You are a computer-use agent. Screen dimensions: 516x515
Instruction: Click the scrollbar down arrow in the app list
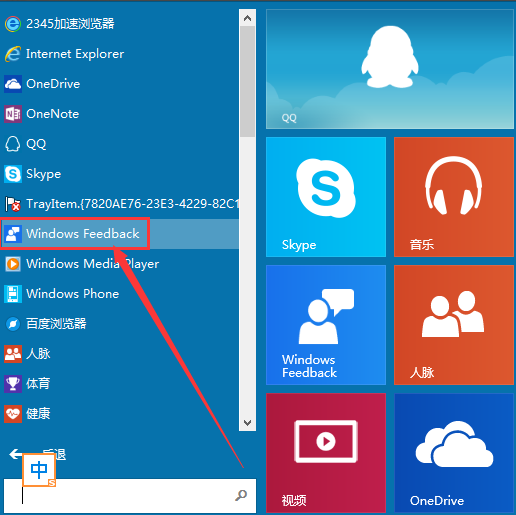point(247,423)
